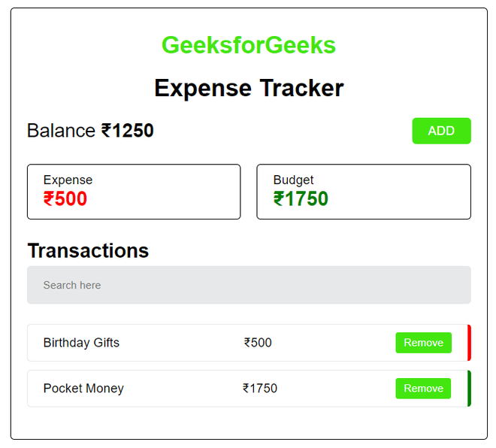Click the Transactions section heading
This screenshot has width=496, height=448.
88,250
